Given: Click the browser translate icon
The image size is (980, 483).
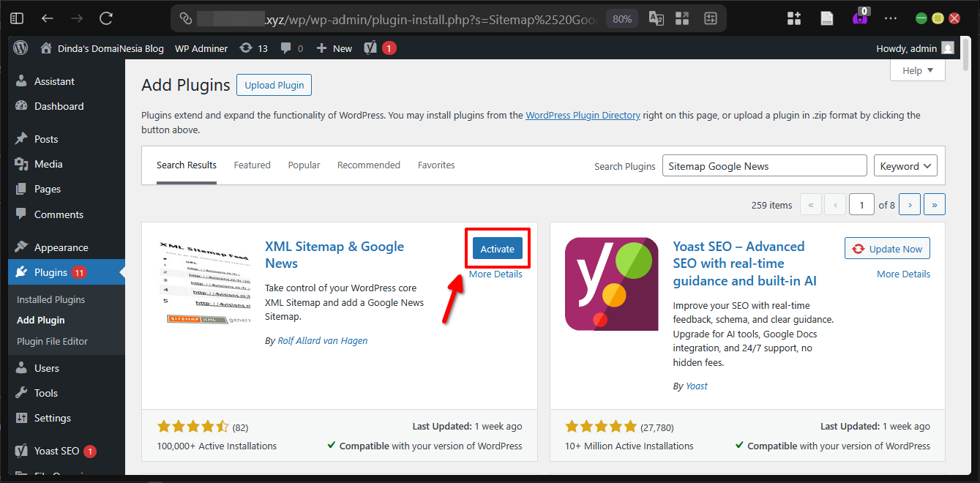Looking at the screenshot, I should coord(656,18).
